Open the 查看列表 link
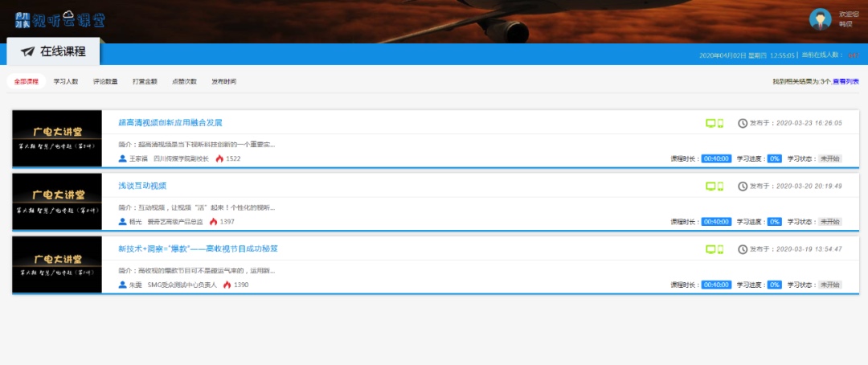This screenshot has width=868, height=365. (x=845, y=81)
